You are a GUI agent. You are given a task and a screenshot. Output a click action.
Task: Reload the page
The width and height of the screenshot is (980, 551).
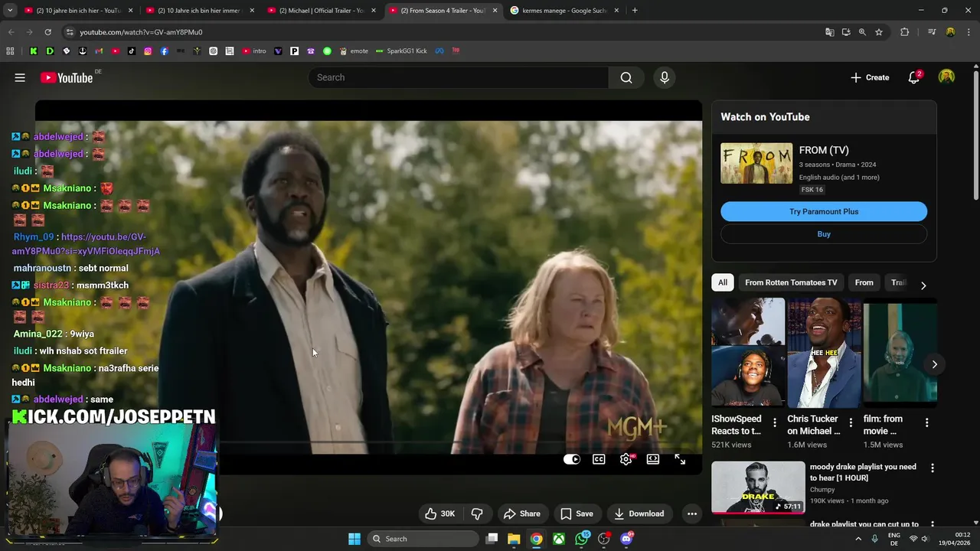pos(47,32)
